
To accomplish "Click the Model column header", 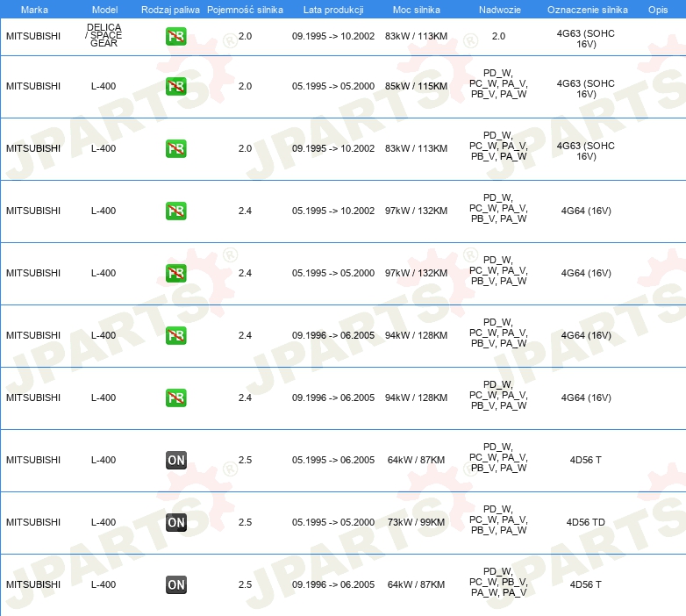I will (x=104, y=10).
